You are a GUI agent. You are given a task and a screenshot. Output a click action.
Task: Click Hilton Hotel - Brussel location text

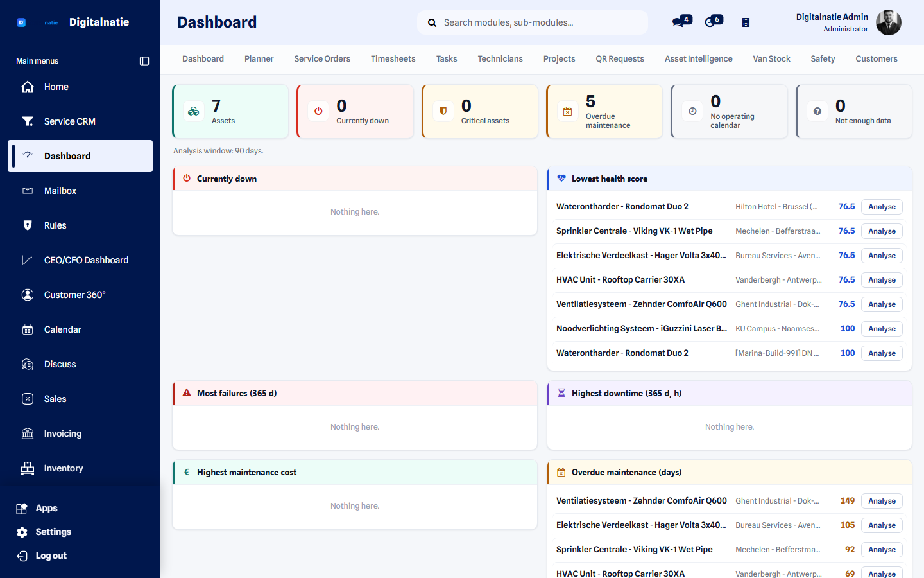[776, 207]
